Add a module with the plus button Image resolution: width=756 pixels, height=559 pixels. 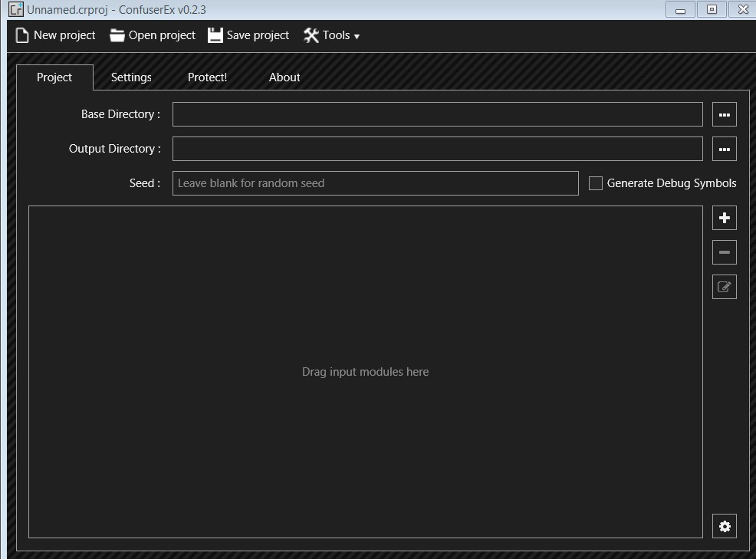pos(724,218)
